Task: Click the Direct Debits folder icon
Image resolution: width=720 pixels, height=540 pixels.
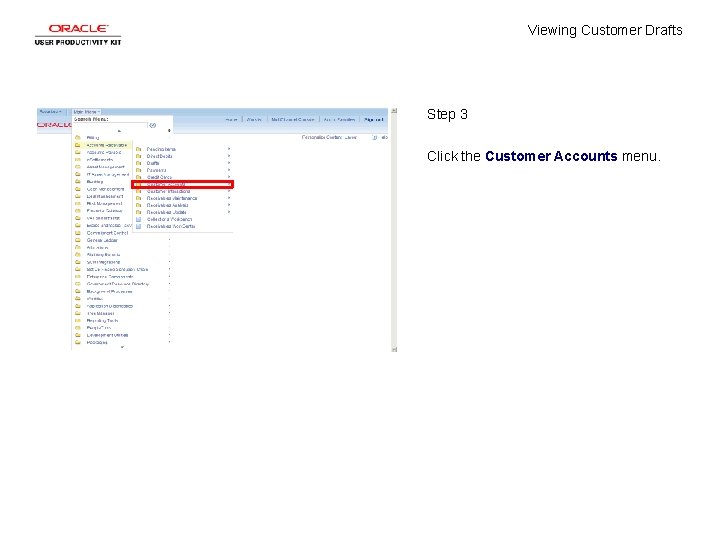Action: pos(139,156)
